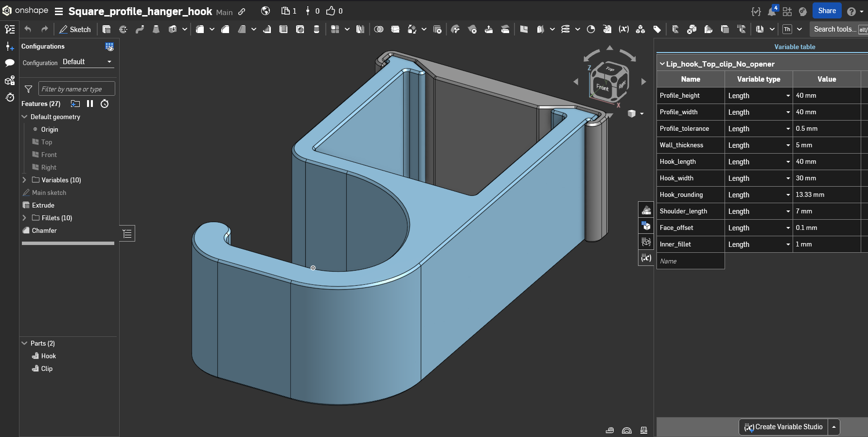Open the configuration table icon

coord(109,47)
